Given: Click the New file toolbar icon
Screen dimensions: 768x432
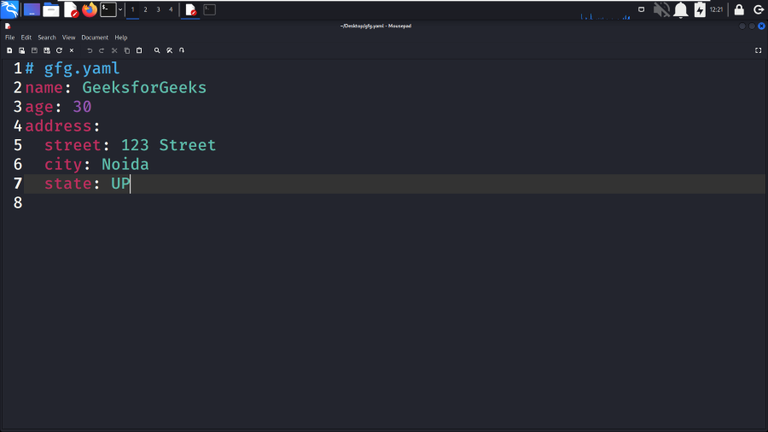Looking at the screenshot, I should pos(10,50).
